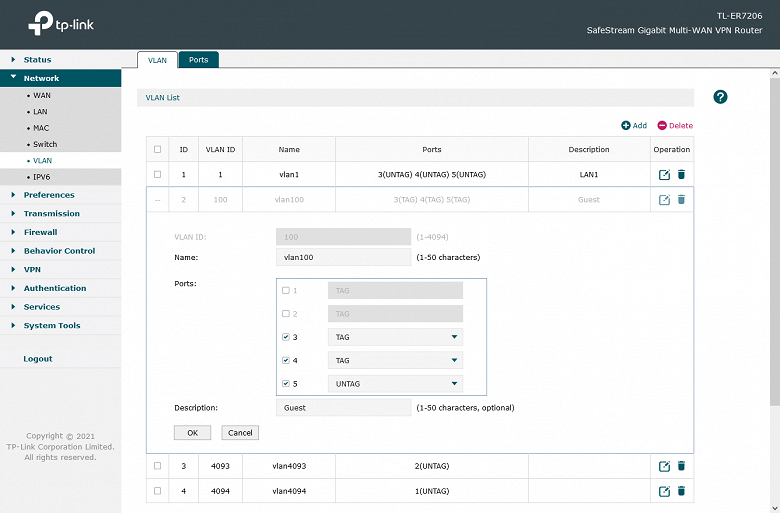Click the red Delete icon above table

pos(662,126)
